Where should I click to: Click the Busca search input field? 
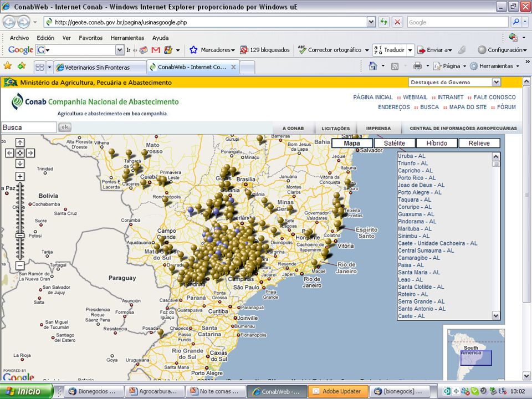point(28,127)
